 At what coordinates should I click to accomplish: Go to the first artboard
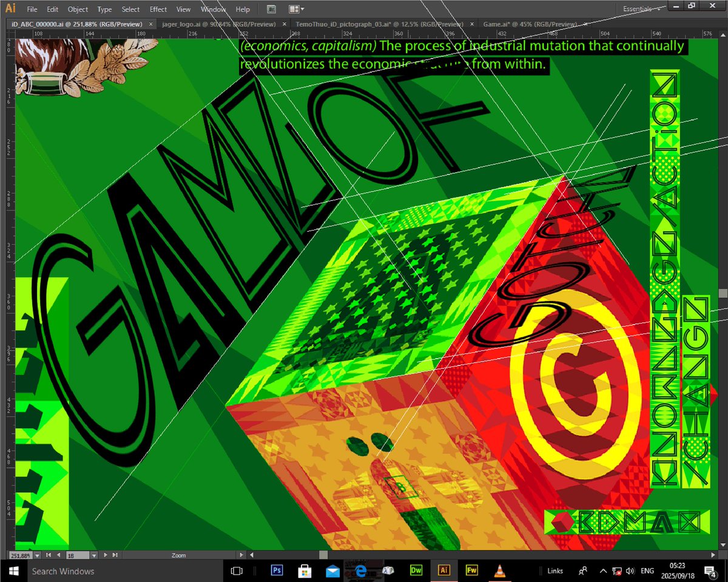[x=49, y=555]
